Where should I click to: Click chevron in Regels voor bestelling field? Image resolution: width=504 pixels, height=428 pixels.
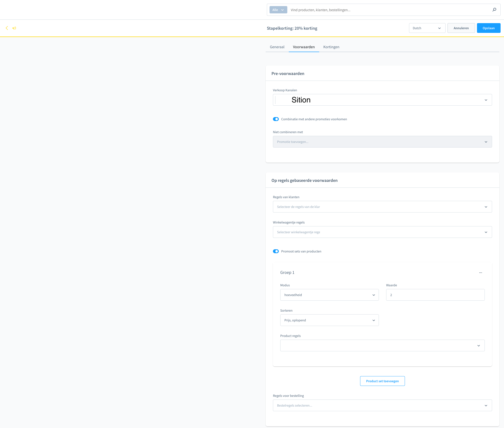[486, 406]
